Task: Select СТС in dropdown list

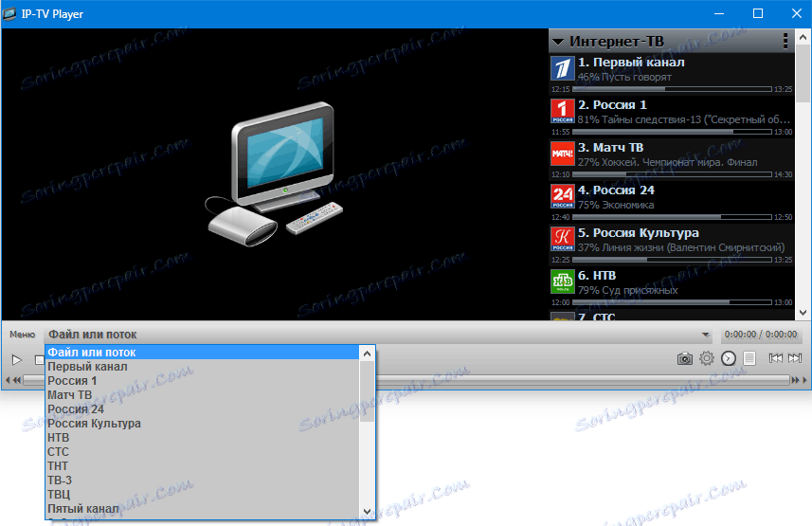Action: pyautogui.click(x=203, y=452)
